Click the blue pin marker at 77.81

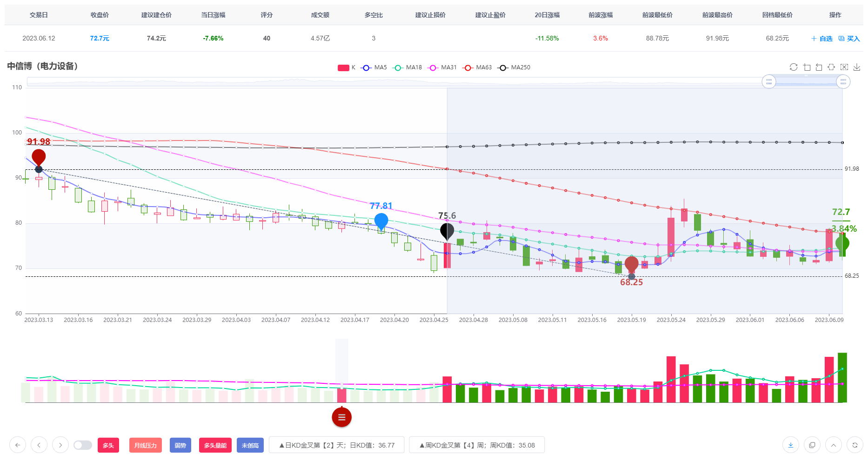pos(381,221)
